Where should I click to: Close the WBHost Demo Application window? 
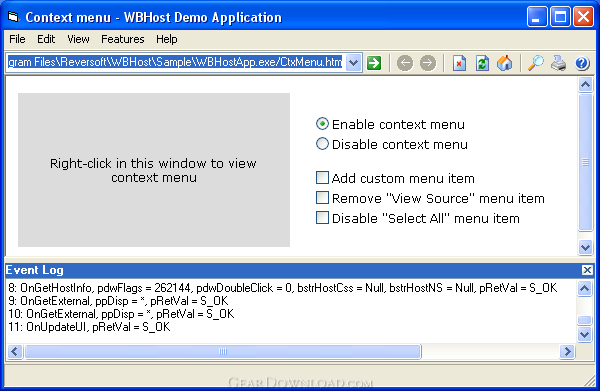tap(583, 17)
